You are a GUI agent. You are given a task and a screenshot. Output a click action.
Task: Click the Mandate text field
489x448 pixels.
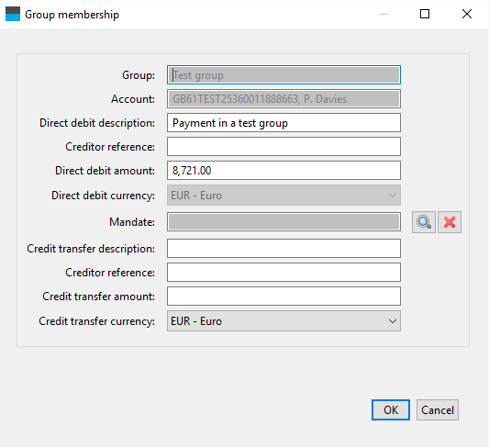point(283,222)
